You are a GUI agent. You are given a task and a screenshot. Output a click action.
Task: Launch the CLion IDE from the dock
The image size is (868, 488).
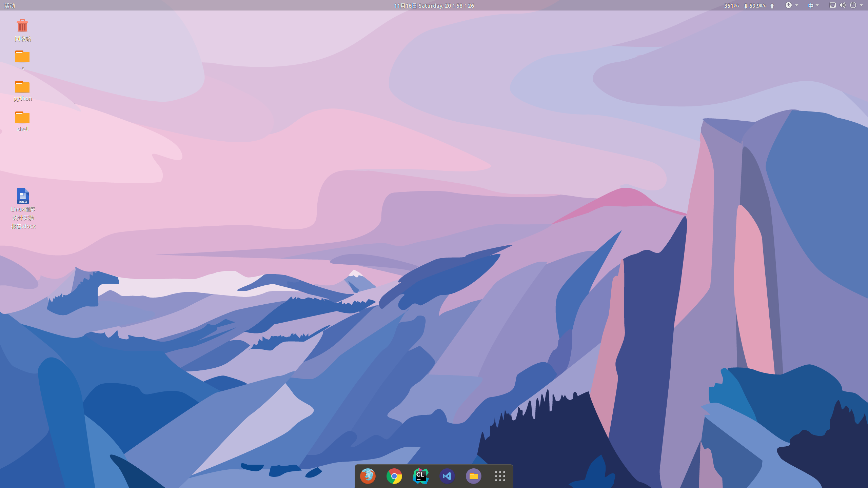coord(421,476)
